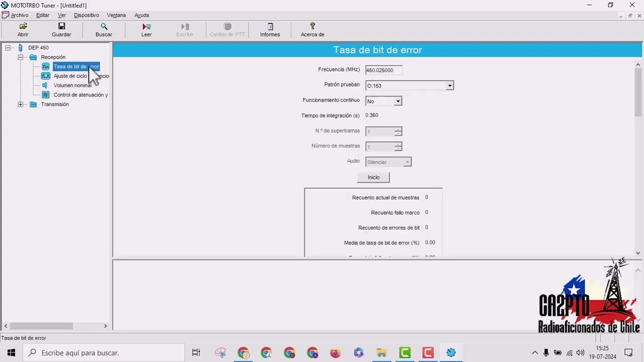
Task: Expand the Transmisión tree node
Action: coord(20,105)
